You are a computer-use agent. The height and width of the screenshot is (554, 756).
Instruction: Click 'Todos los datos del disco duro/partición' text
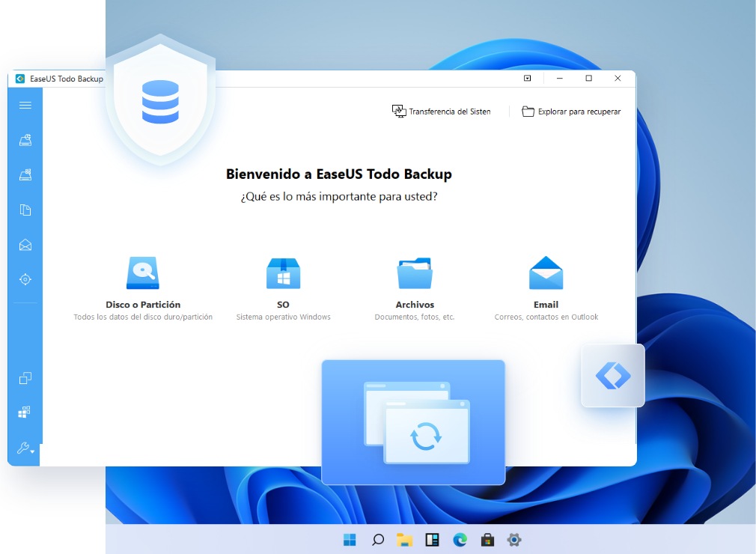coord(143,317)
